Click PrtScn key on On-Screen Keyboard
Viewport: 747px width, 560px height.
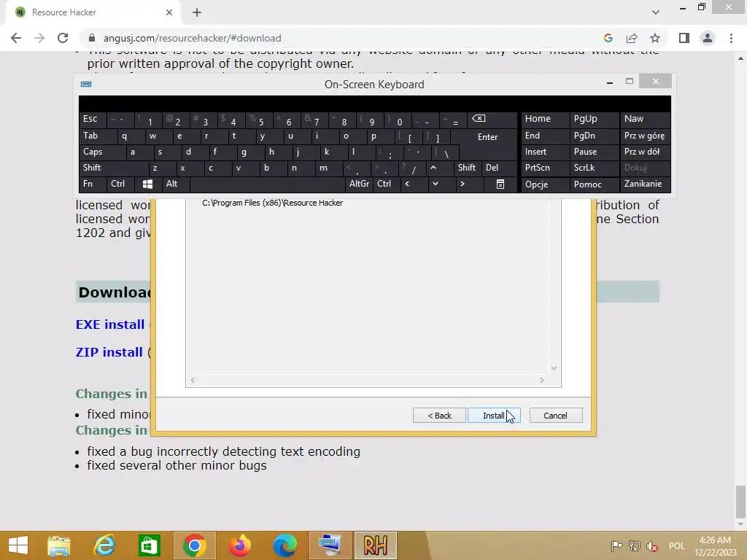546,168
